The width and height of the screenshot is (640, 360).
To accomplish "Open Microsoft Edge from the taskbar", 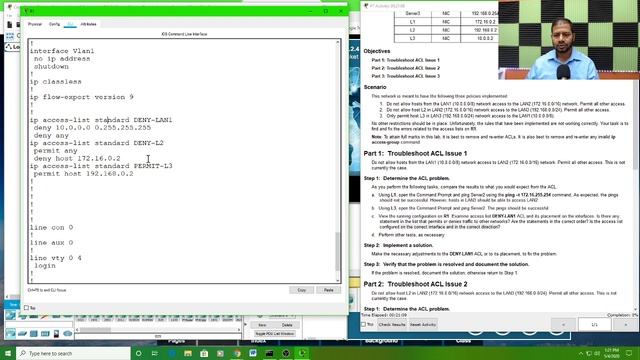I will point(172,353).
